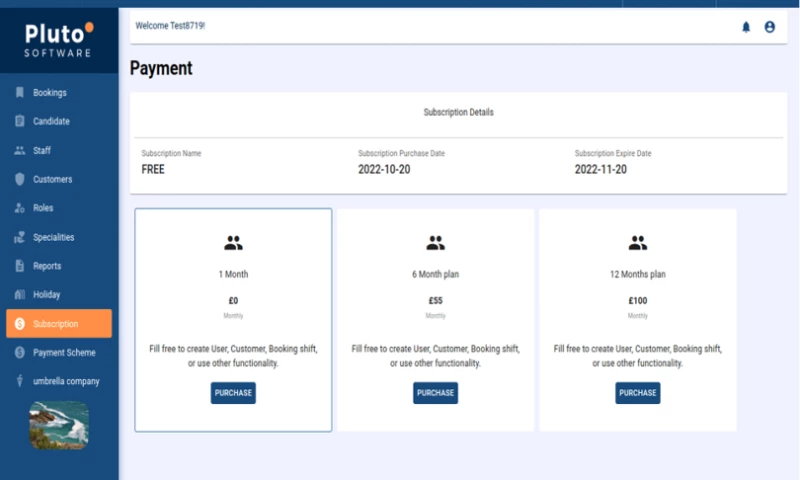Click the '6 Month plan' title
Screen dimensions: 800x480
click(x=435, y=274)
